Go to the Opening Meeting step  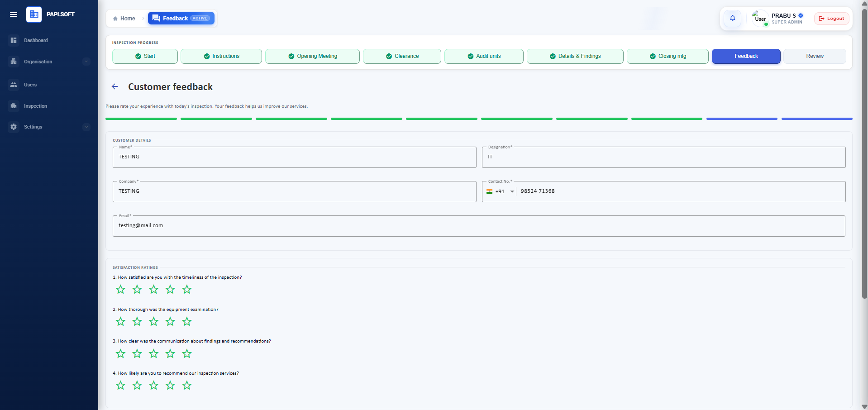[312, 56]
